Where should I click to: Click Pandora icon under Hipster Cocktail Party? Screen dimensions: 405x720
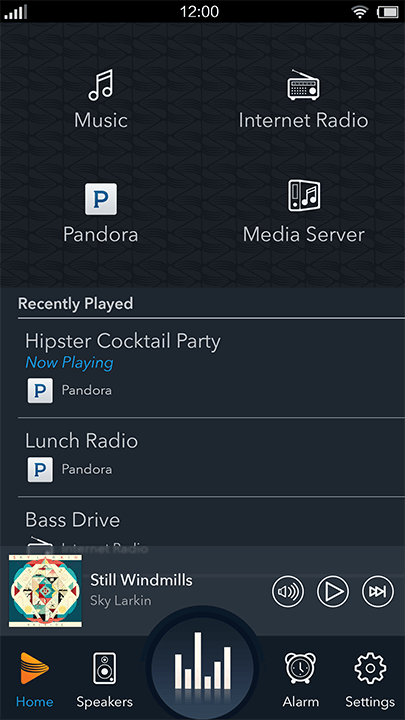point(40,391)
